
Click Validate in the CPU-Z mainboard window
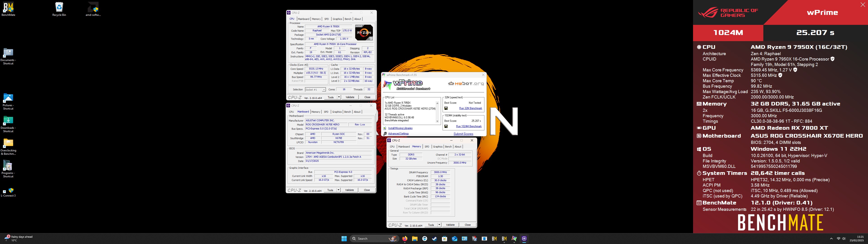pyautogui.click(x=349, y=190)
